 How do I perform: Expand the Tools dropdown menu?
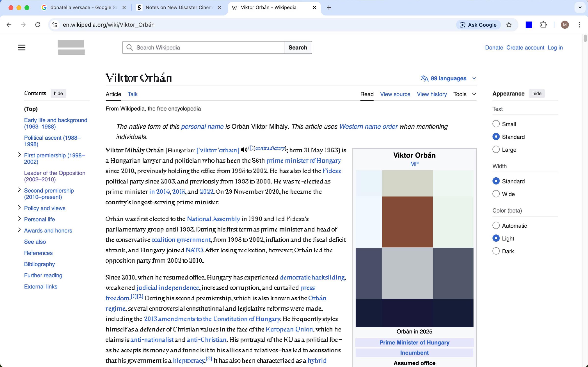(464, 94)
